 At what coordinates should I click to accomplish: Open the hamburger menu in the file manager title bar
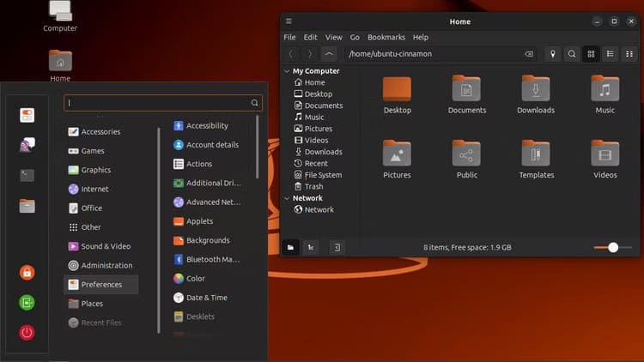coord(289,21)
